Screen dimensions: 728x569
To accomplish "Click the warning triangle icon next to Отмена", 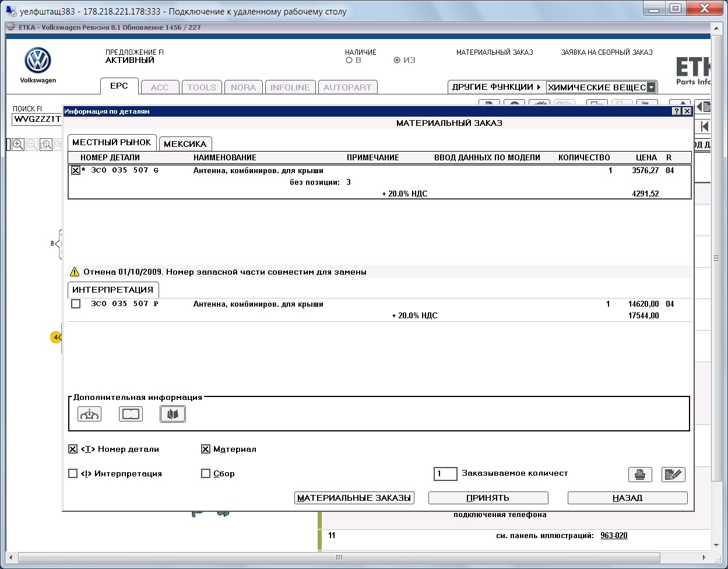I will (x=75, y=272).
